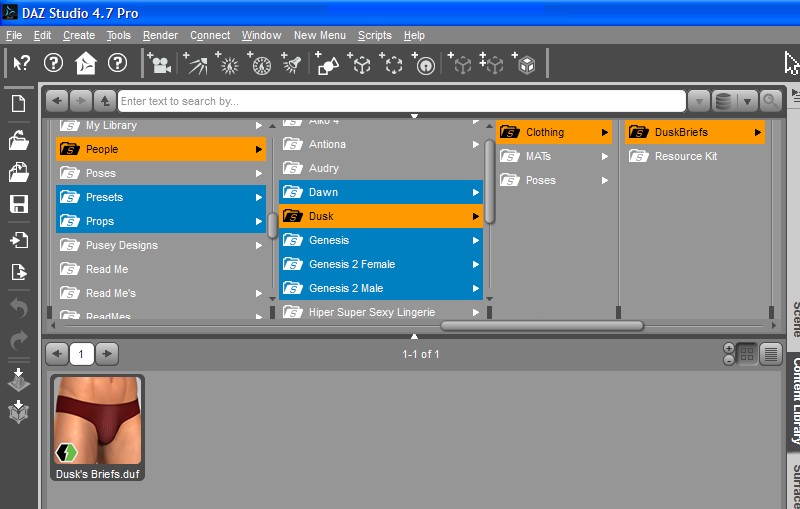Select the Audry folder
Screen dimensions: 800x509
(381, 168)
